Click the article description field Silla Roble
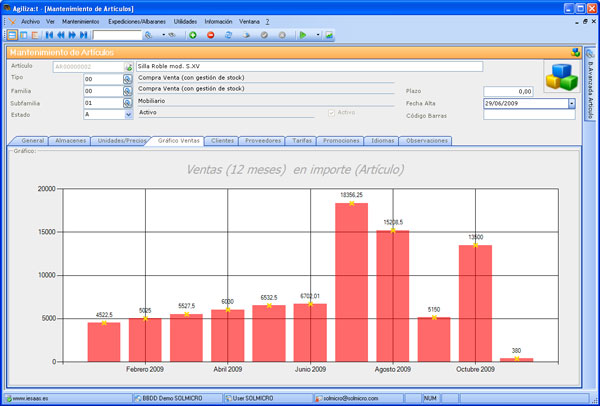Screen dimensions: 600x406 (309, 67)
